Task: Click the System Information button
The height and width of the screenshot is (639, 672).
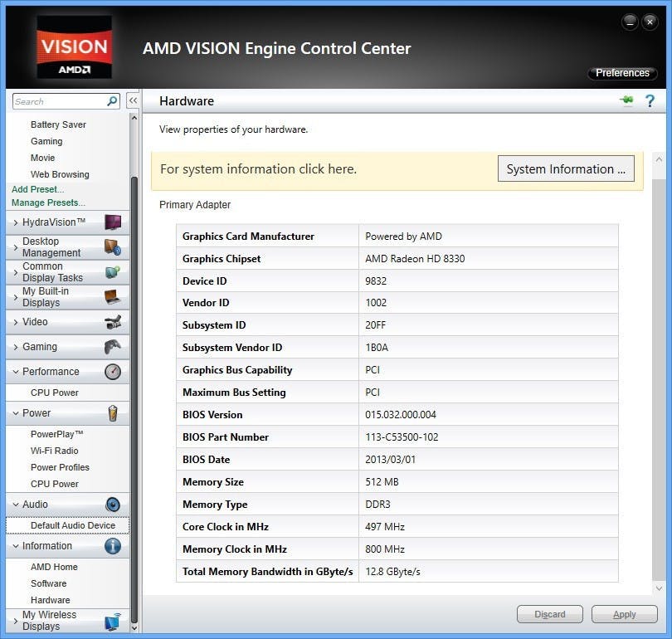Action: 566,169
